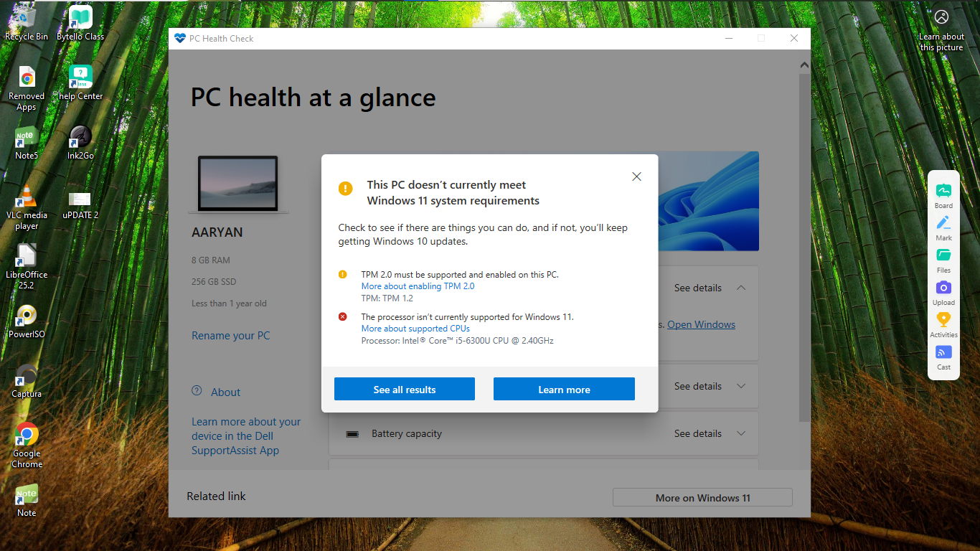Click the laptop thumbnail image

pyautogui.click(x=238, y=184)
